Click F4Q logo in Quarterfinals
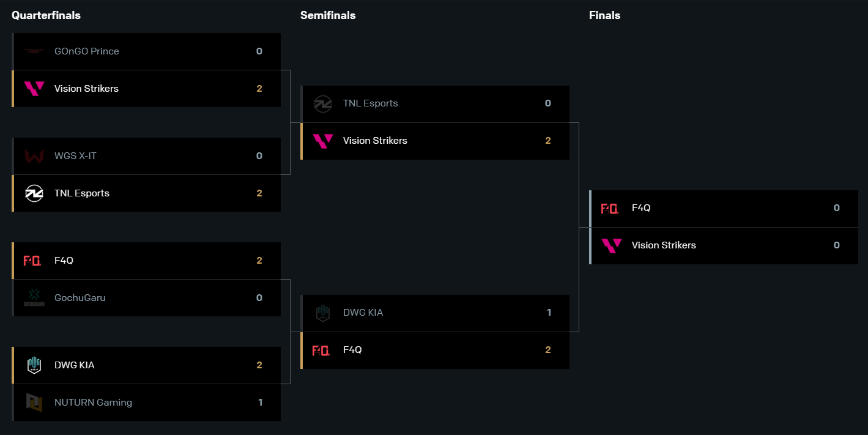 coord(32,261)
